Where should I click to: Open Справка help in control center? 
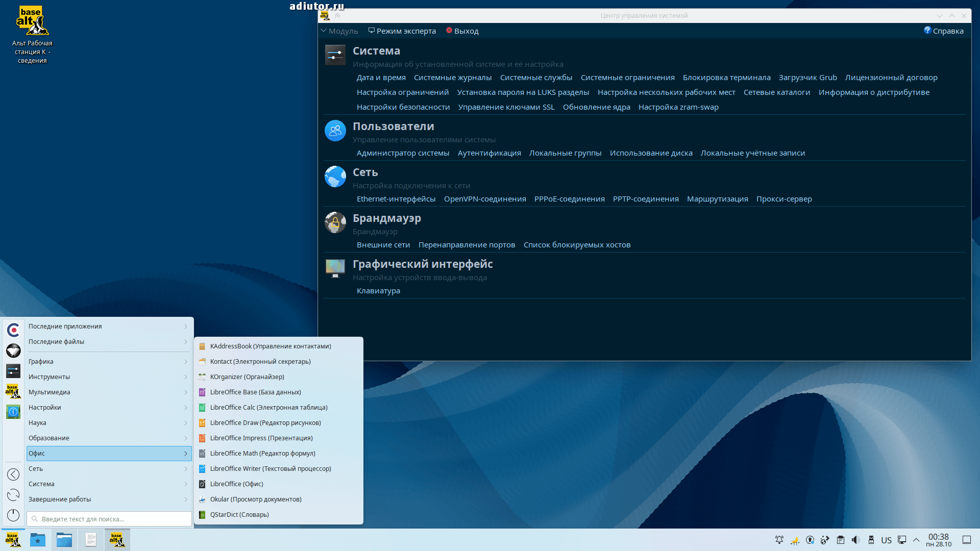pyautogui.click(x=944, y=31)
